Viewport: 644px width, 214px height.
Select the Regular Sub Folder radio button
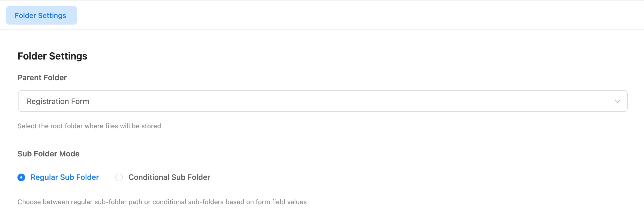21,177
